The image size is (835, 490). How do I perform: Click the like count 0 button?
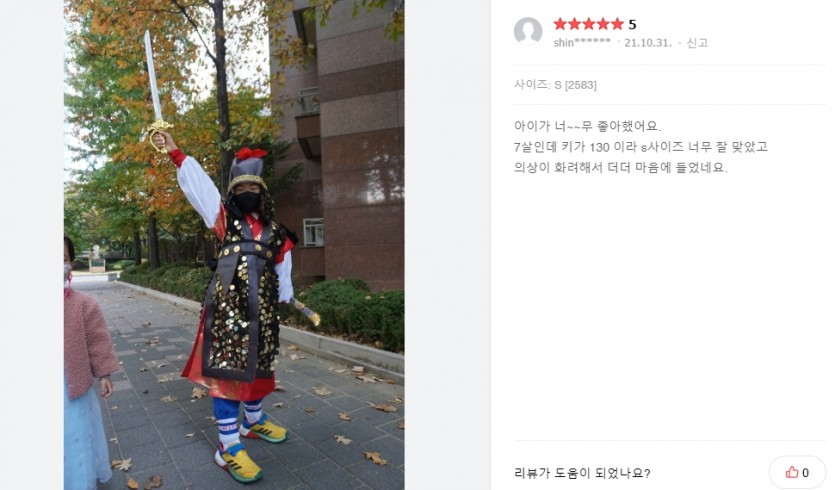tap(797, 472)
